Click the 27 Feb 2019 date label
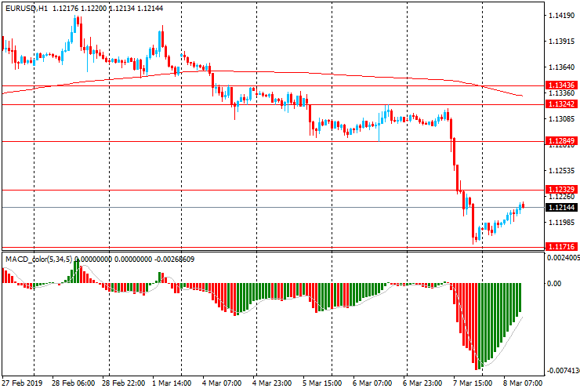580x392 pixels. tap(23, 383)
